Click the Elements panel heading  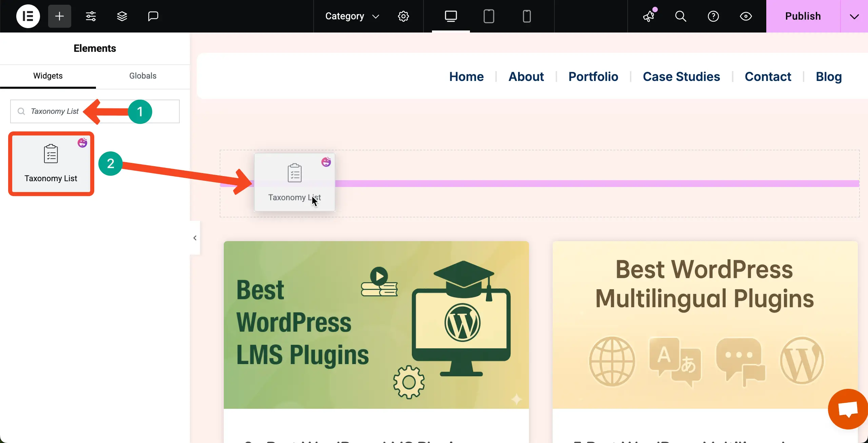click(x=95, y=48)
